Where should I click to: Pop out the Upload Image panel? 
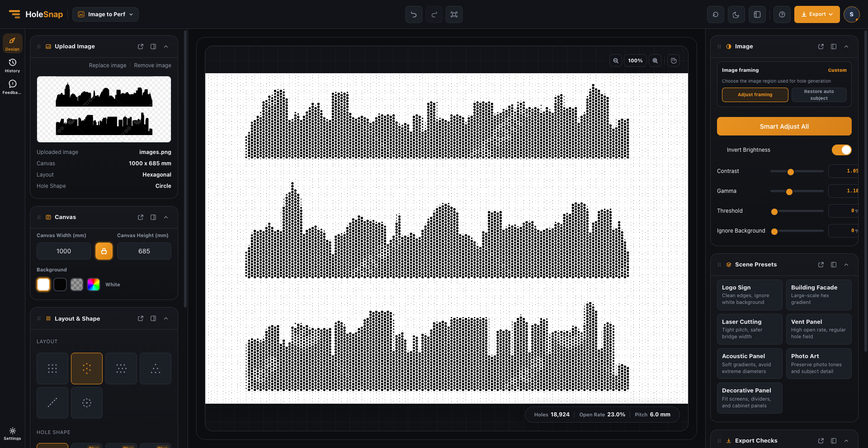[x=141, y=47]
